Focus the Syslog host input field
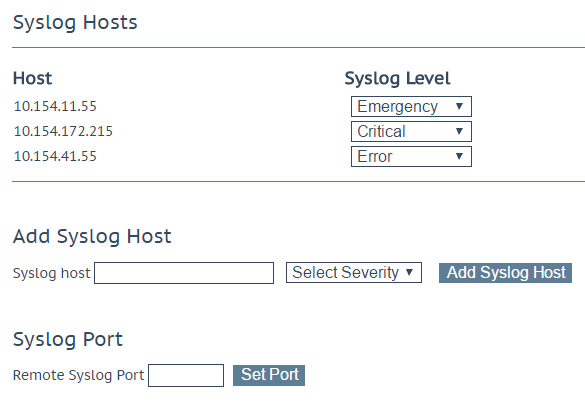This screenshot has height=402, width=585. point(184,273)
